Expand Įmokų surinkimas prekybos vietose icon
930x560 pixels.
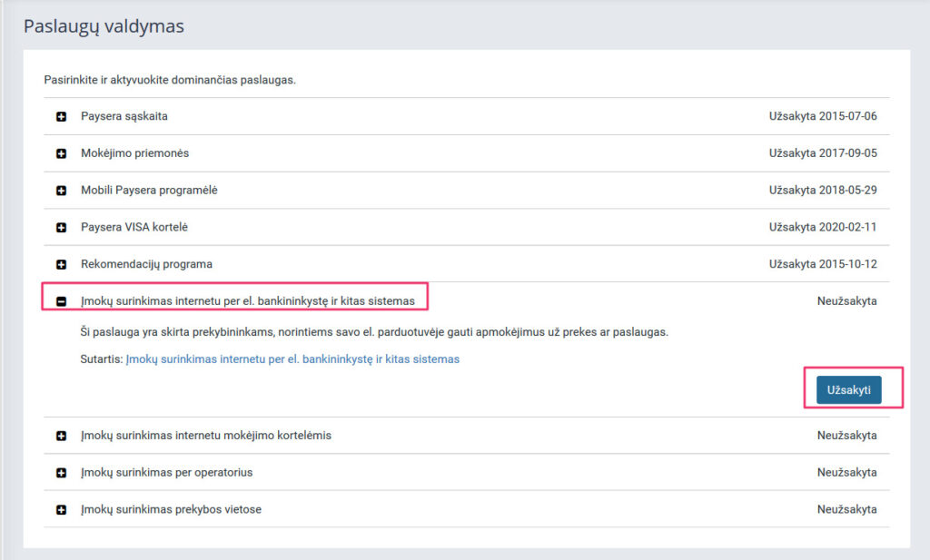[61, 510]
